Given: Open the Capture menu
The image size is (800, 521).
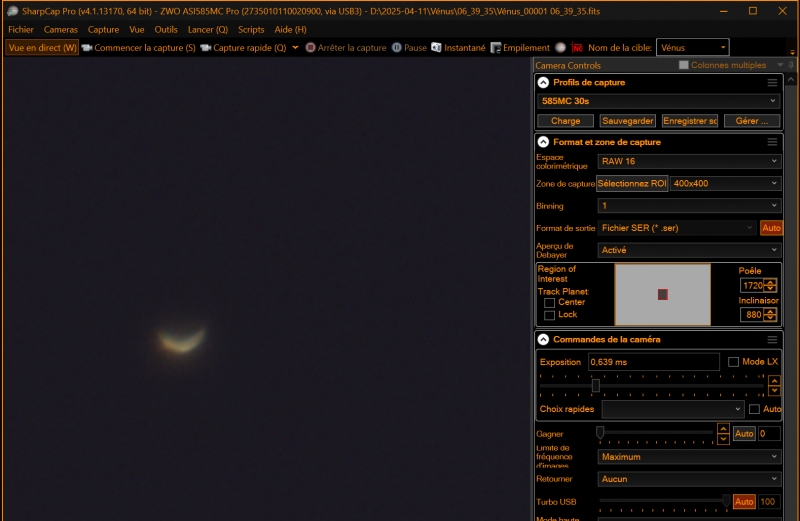Looking at the screenshot, I should pyautogui.click(x=103, y=30).
